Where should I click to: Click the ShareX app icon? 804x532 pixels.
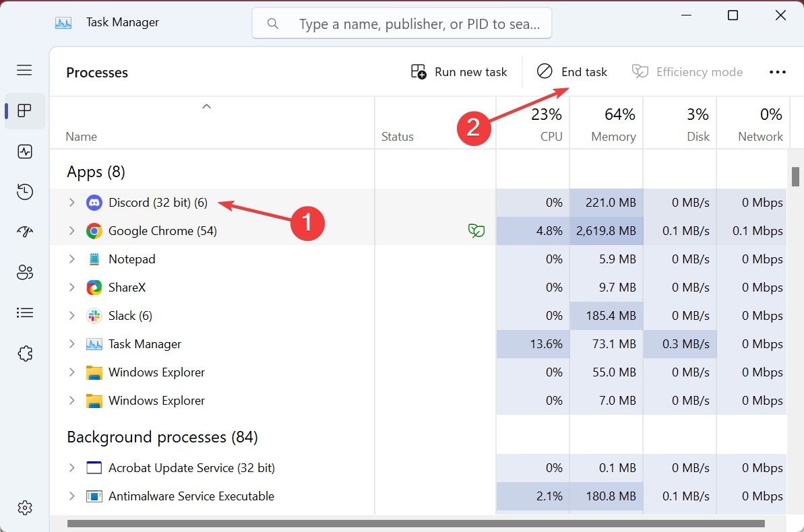(x=94, y=288)
